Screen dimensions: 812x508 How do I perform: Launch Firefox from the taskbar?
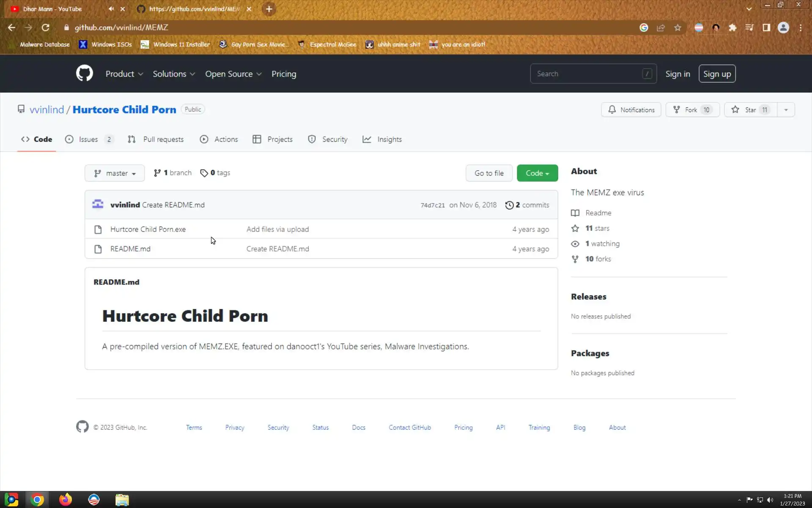coord(65,500)
